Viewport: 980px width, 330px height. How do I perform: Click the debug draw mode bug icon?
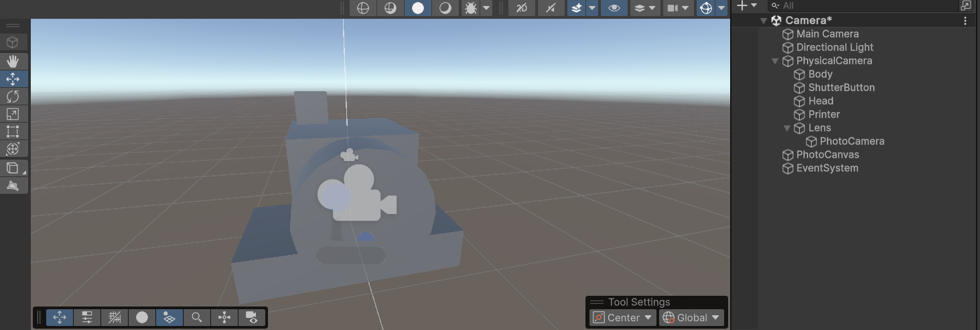click(471, 8)
